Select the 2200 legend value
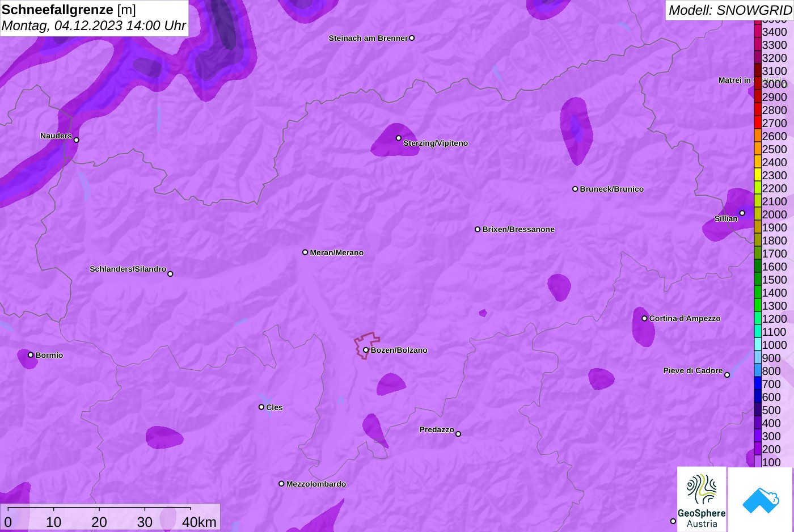 click(x=775, y=188)
